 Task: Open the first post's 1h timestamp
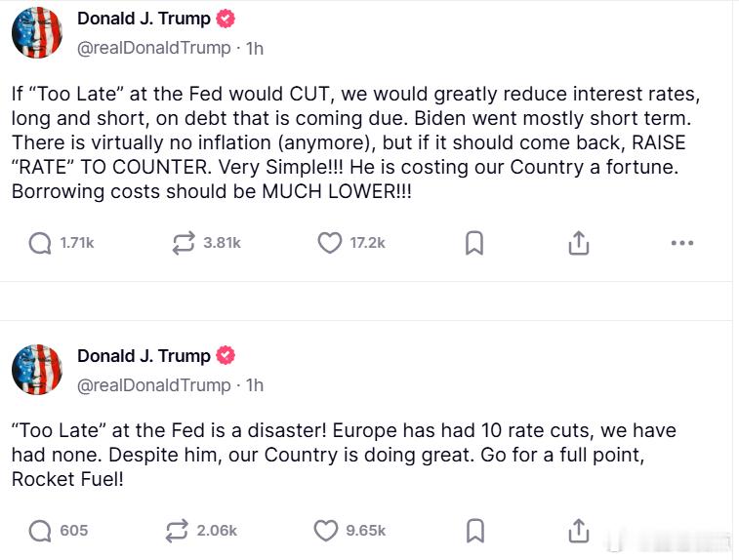[255, 49]
